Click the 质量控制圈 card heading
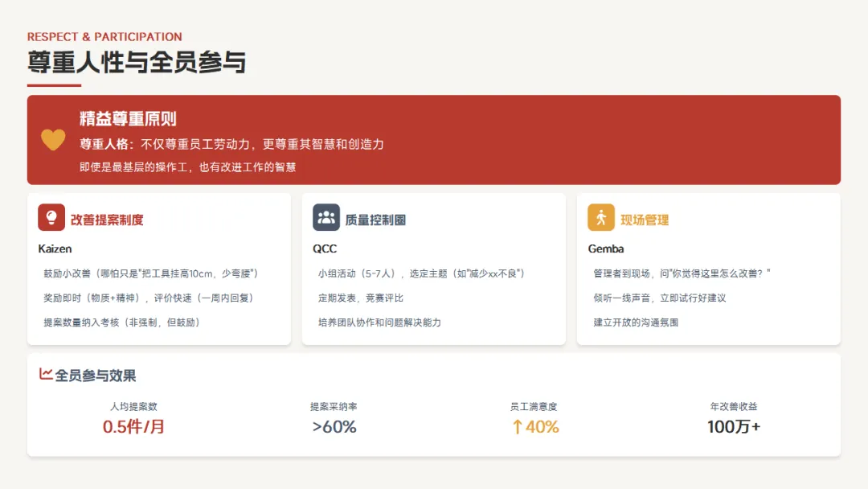The image size is (868, 489). [375, 220]
